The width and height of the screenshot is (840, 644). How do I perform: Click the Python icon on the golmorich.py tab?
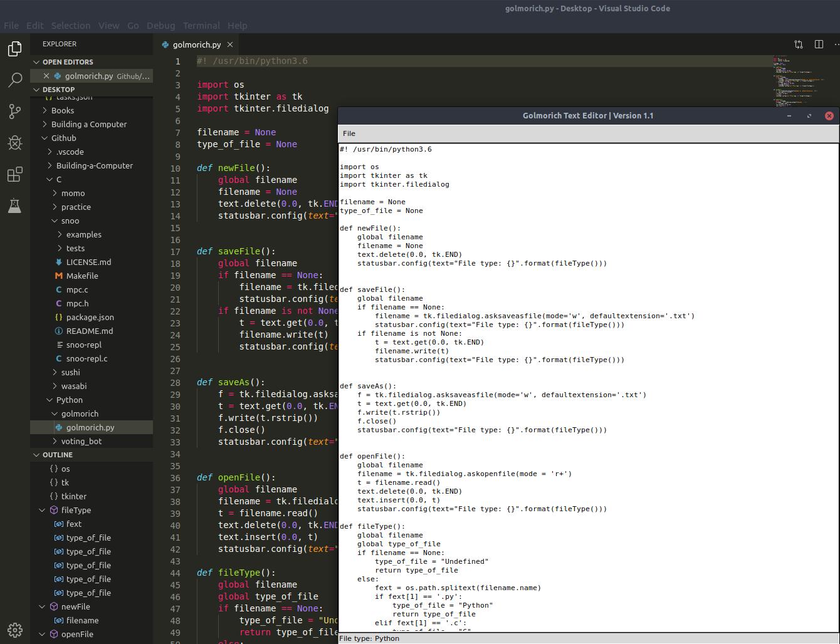(165, 44)
